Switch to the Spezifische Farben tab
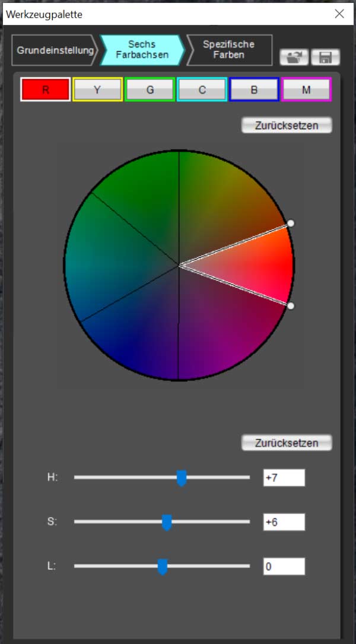 coord(228,50)
